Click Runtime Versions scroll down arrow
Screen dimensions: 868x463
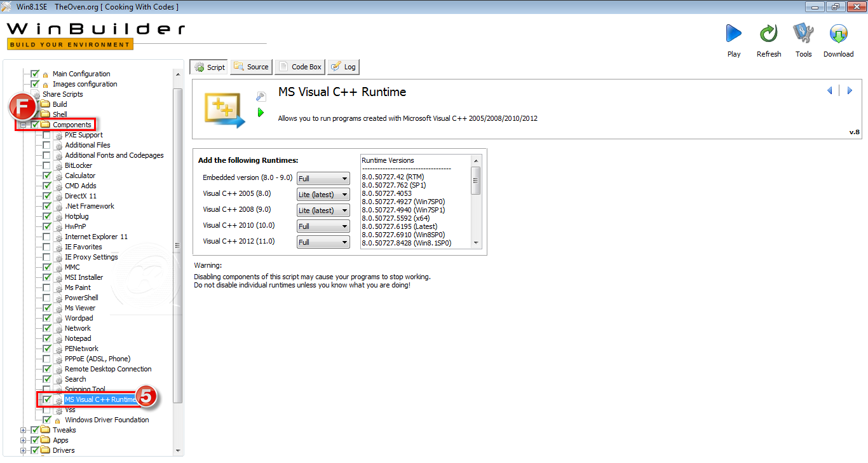[x=476, y=243]
